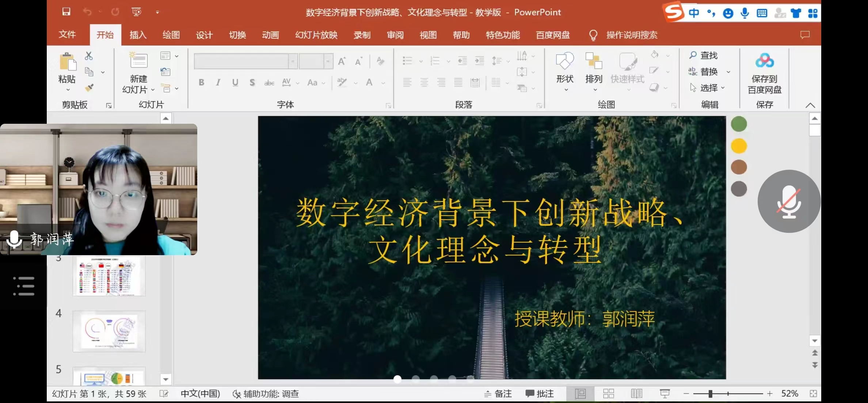Screen dimensions: 868x403
Task: Open the Slide Show ribbon tab
Action: [x=316, y=35]
